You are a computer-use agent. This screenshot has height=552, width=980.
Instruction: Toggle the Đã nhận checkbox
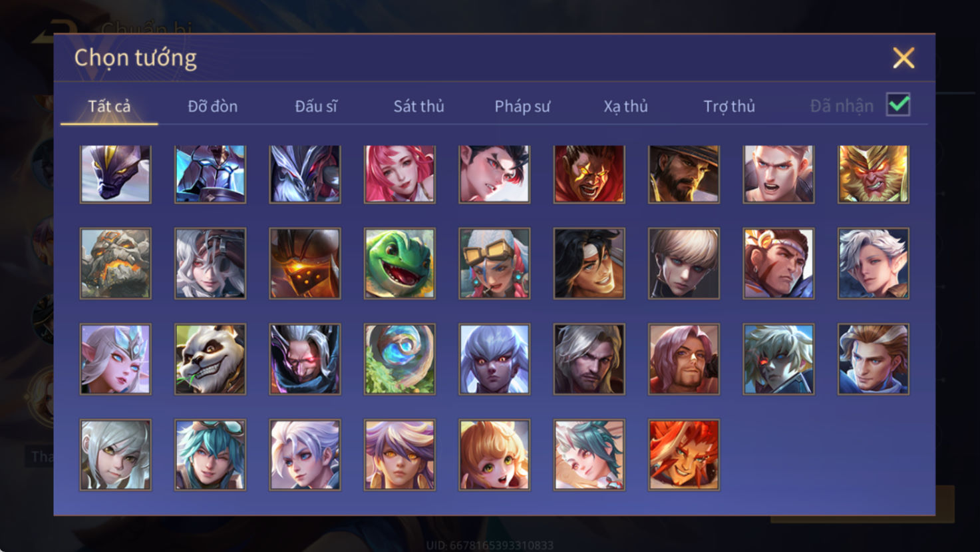point(898,105)
